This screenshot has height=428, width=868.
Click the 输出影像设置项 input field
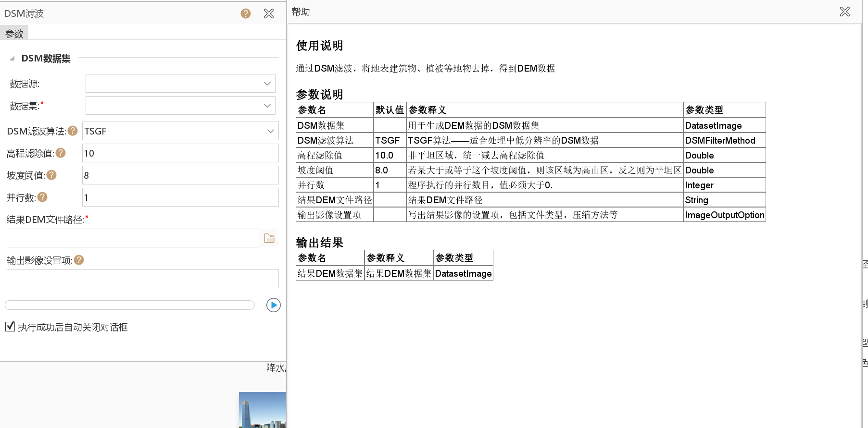(143, 279)
